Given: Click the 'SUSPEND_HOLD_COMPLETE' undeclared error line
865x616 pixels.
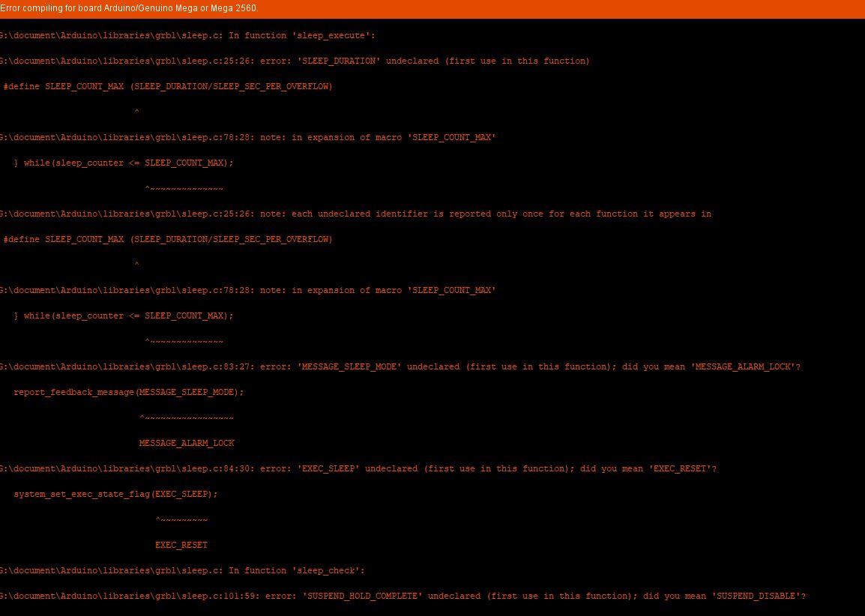Looking at the screenshot, I should [x=403, y=597].
